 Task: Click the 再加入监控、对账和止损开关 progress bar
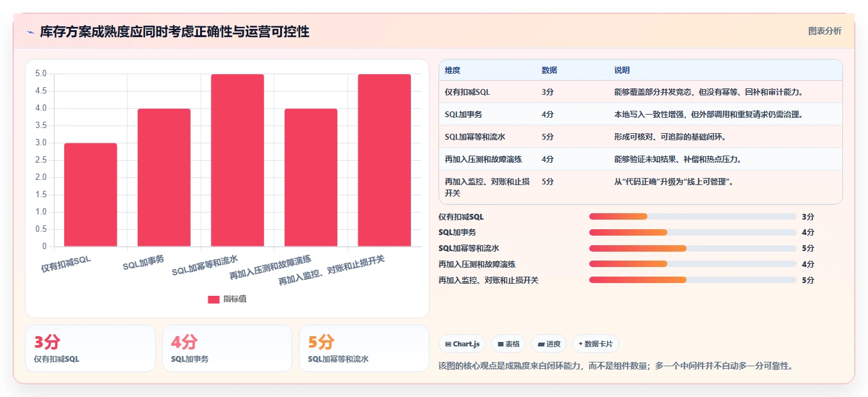tap(692, 280)
